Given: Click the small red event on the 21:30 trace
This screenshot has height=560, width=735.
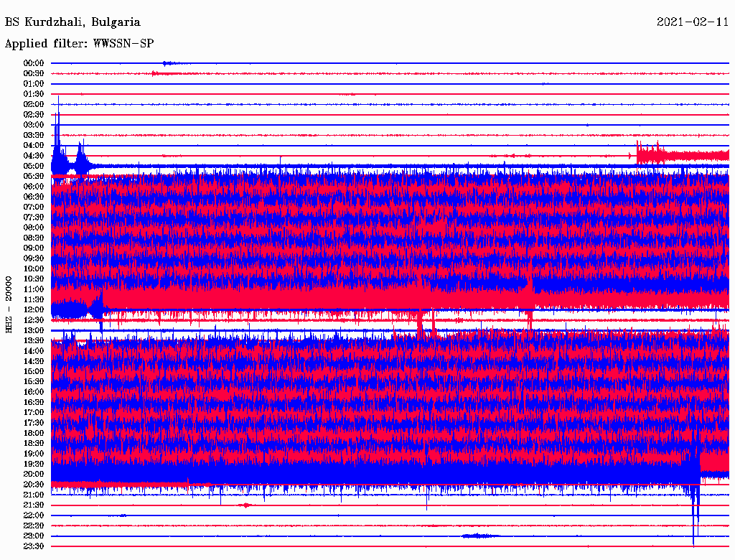Looking at the screenshot, I should (x=245, y=505).
